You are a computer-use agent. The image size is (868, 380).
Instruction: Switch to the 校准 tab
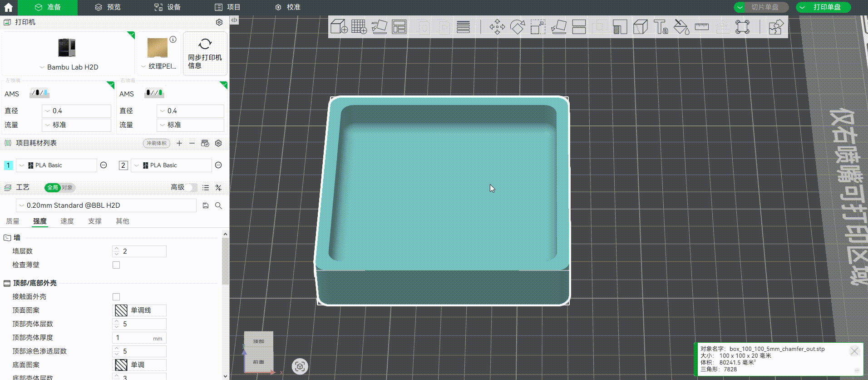(x=287, y=7)
